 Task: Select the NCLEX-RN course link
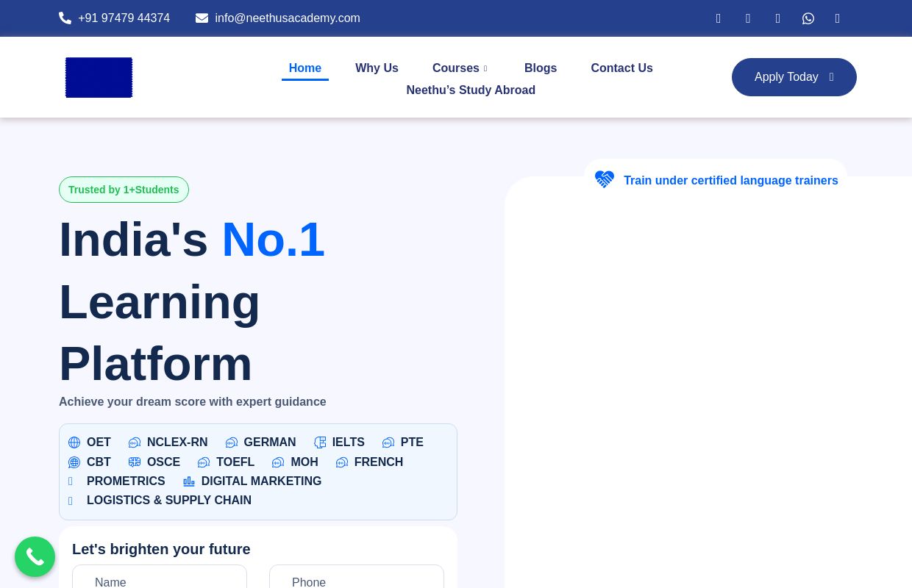point(177,442)
